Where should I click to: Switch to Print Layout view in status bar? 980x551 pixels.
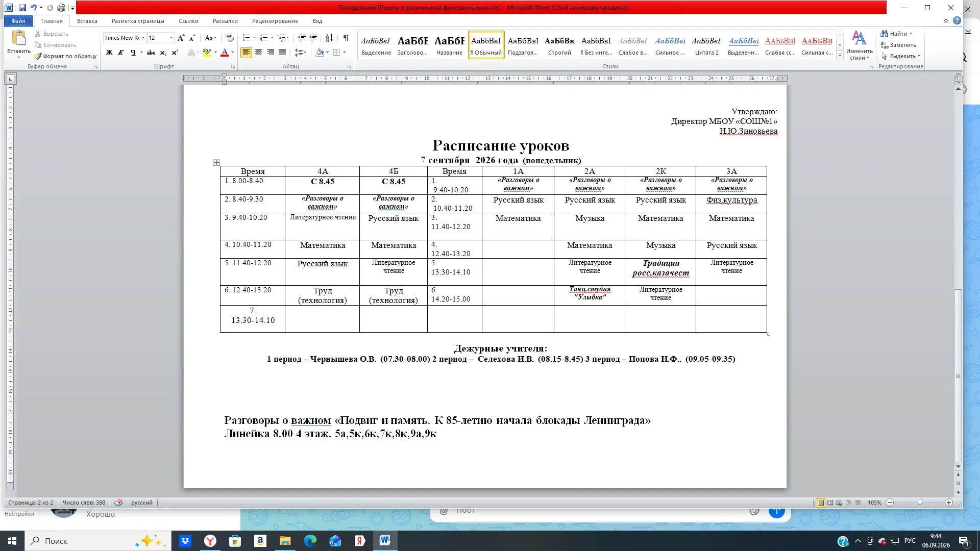pos(820,503)
